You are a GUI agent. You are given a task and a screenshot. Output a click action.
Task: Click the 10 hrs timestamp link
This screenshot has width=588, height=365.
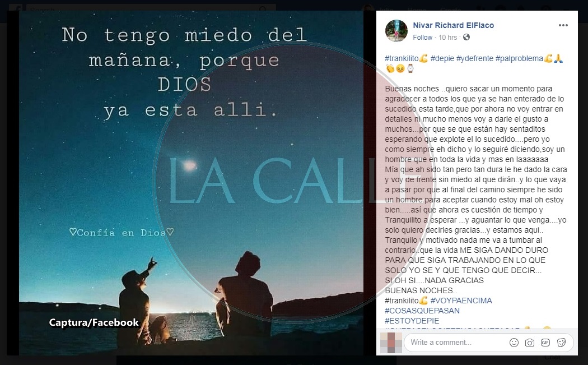(x=448, y=37)
